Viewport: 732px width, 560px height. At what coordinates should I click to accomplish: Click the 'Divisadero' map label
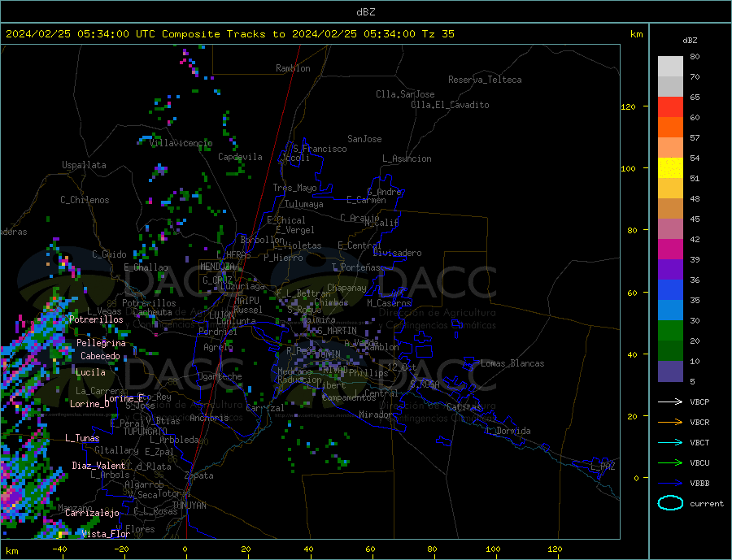click(x=397, y=253)
